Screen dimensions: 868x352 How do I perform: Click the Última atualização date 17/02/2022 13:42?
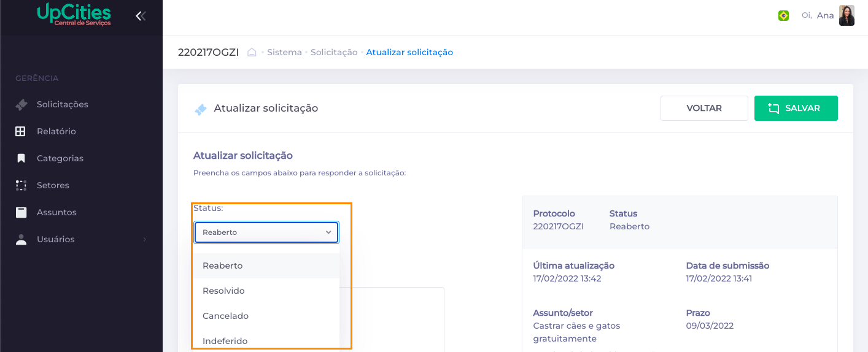click(x=567, y=278)
